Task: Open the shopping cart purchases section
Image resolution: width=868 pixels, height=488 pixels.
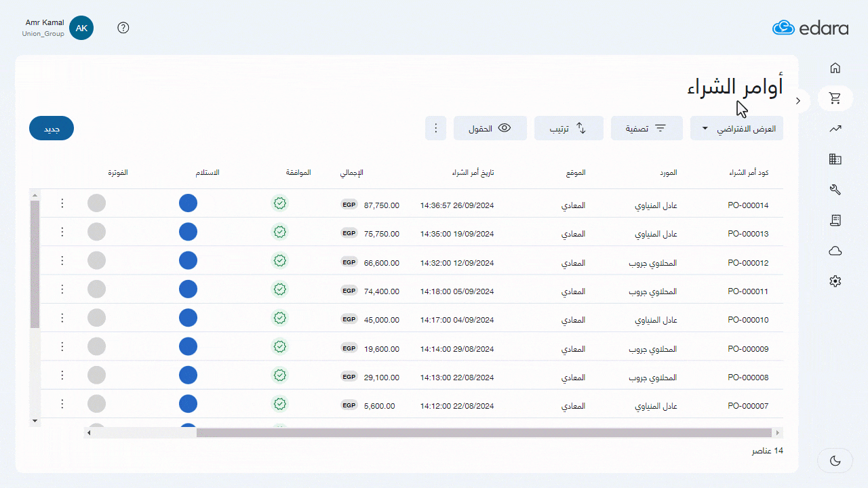Action: coord(835,98)
